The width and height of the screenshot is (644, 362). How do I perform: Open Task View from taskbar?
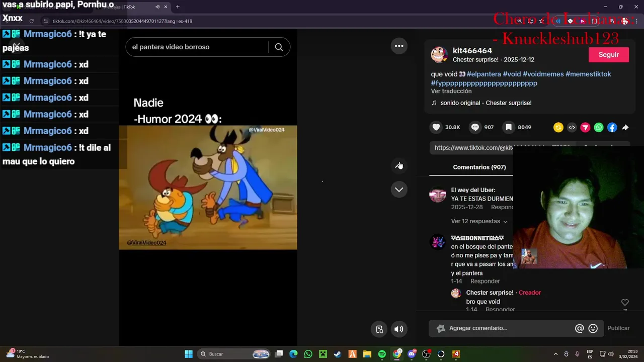click(x=279, y=354)
